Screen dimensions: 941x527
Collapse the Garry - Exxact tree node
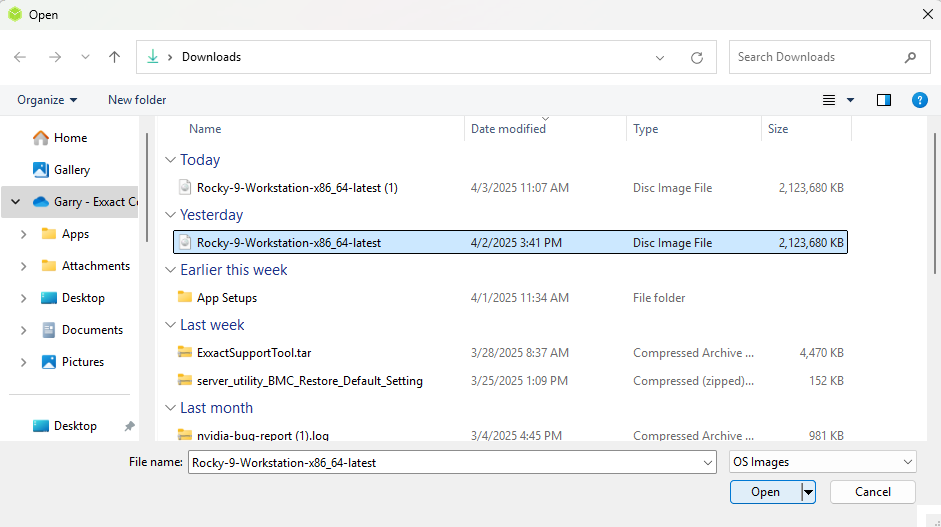[16, 202]
